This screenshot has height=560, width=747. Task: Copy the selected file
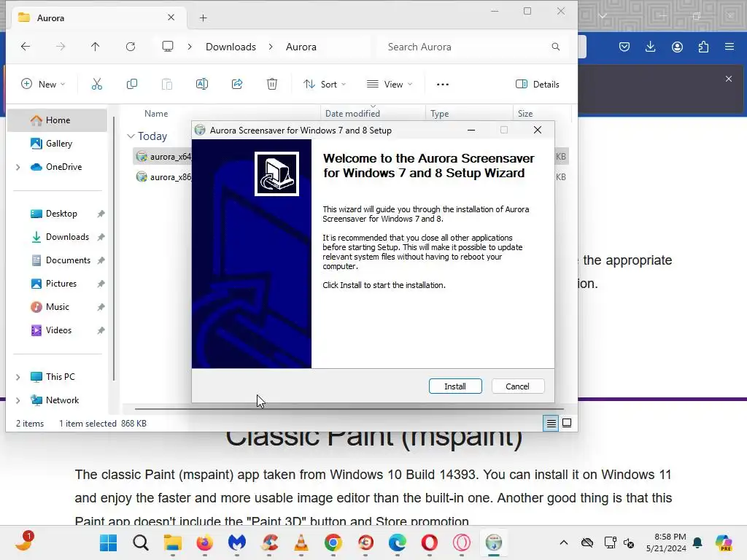click(132, 85)
